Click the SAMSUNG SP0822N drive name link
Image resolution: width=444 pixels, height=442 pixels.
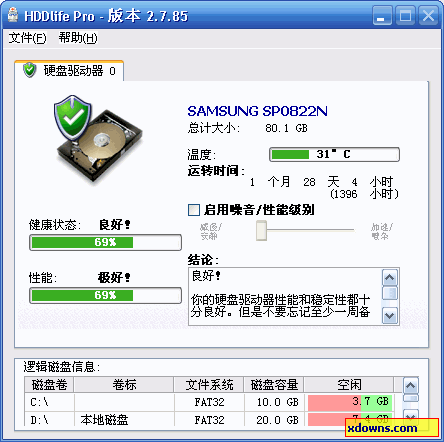(x=257, y=111)
